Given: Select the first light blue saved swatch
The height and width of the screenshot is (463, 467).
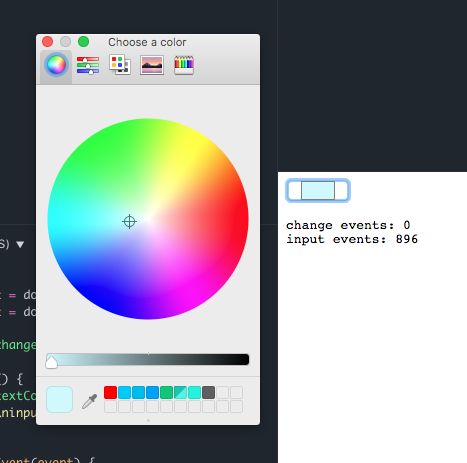Looking at the screenshot, I should coord(124,393).
